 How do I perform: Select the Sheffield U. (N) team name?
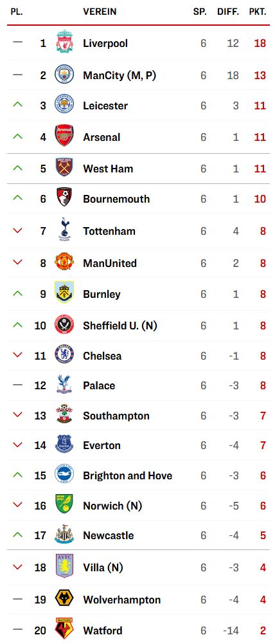click(120, 326)
